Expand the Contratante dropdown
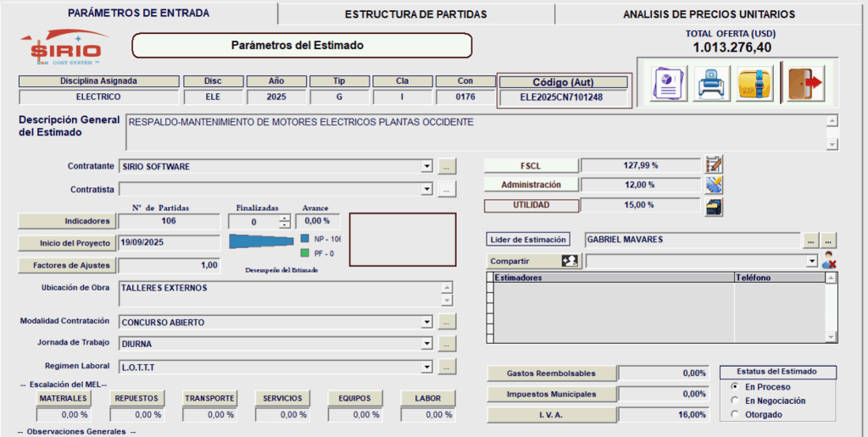This screenshot has width=868, height=437. (427, 167)
